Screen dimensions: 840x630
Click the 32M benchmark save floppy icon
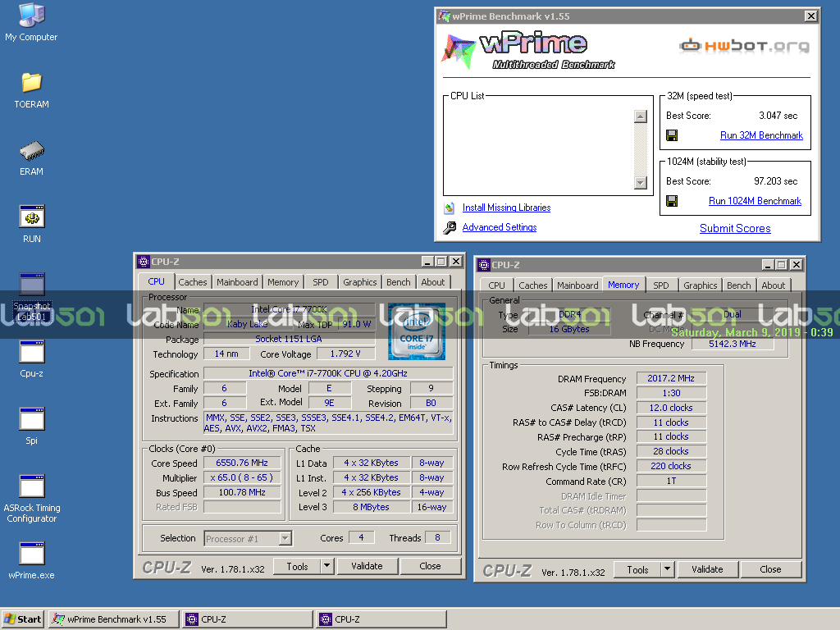tap(672, 135)
